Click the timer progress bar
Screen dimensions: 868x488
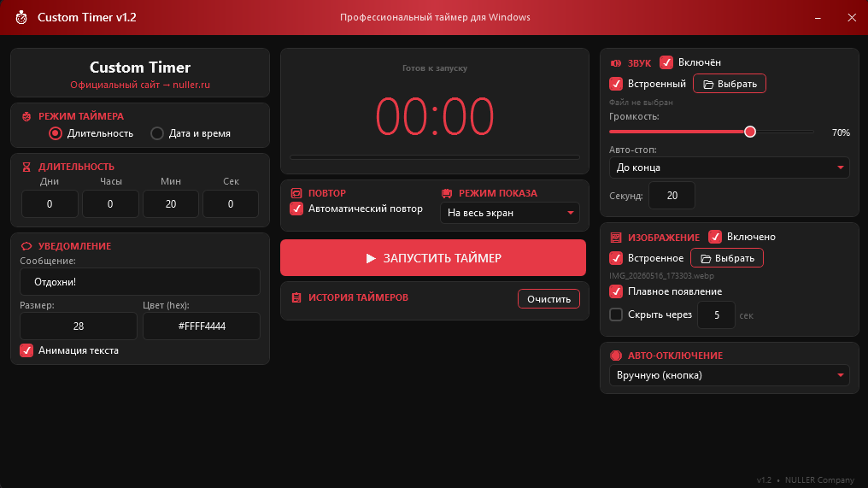(435, 157)
